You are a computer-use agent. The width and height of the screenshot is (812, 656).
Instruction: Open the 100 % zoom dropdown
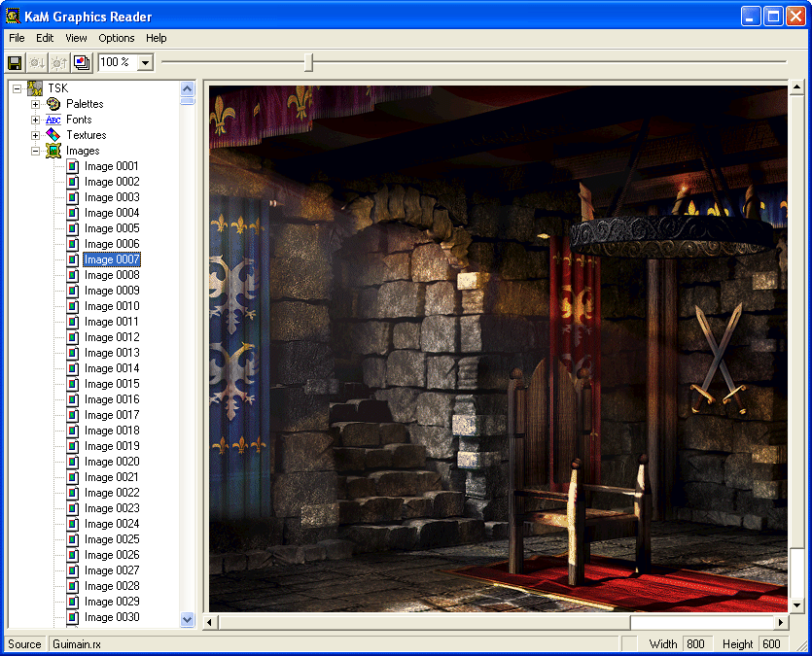coord(145,62)
